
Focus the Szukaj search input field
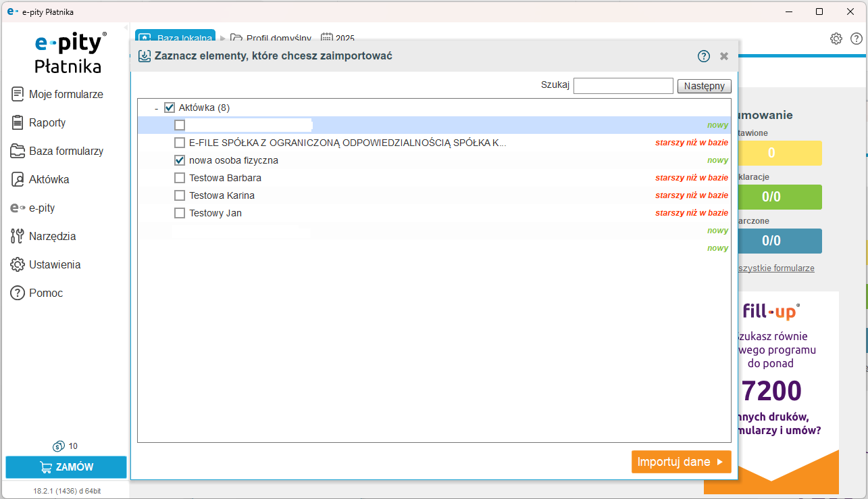pos(623,86)
